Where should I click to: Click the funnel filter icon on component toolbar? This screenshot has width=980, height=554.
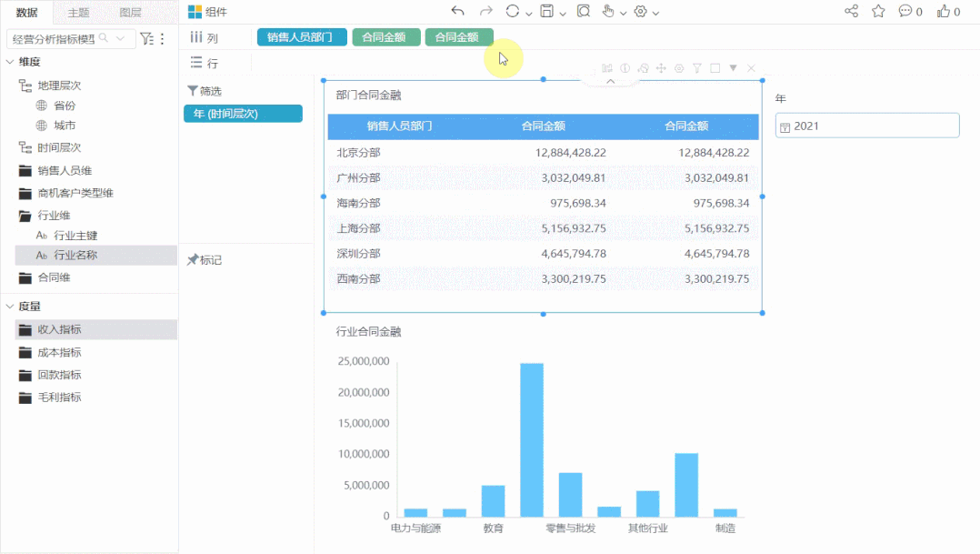click(x=697, y=68)
